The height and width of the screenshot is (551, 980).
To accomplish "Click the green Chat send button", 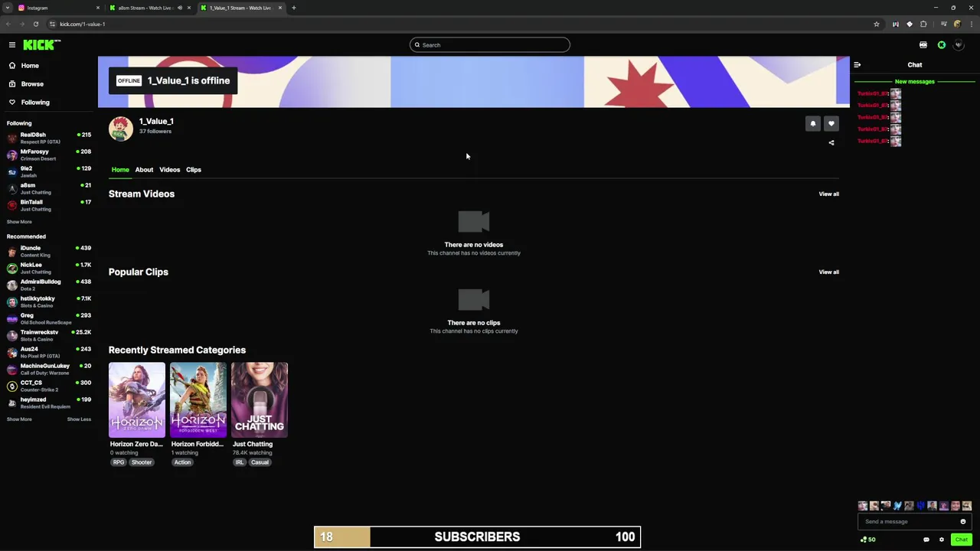I will (962, 540).
